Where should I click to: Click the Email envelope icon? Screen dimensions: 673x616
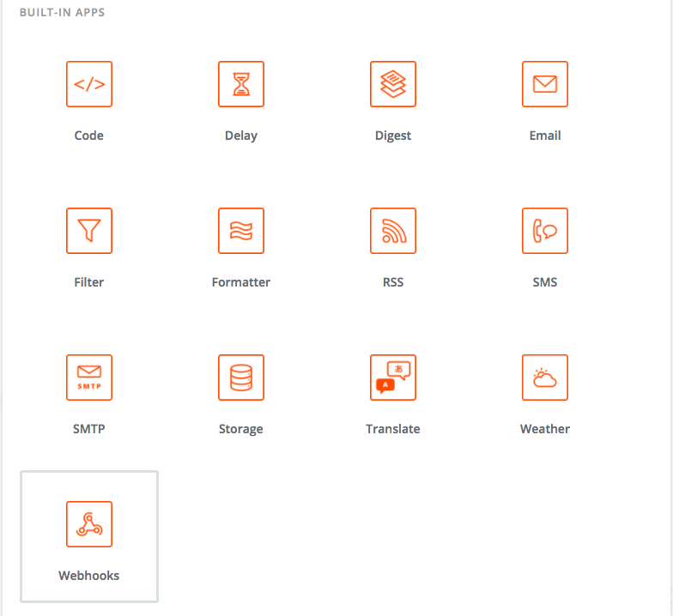(x=545, y=84)
